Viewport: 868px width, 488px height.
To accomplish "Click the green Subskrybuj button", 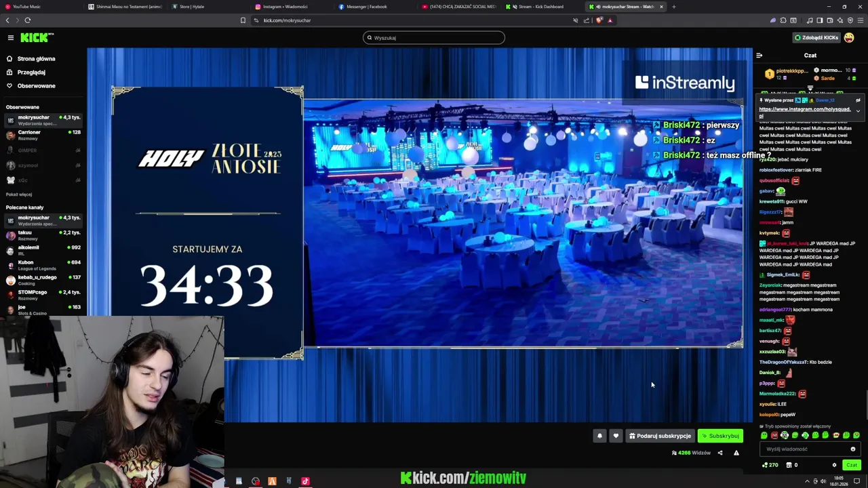I will pos(720,436).
